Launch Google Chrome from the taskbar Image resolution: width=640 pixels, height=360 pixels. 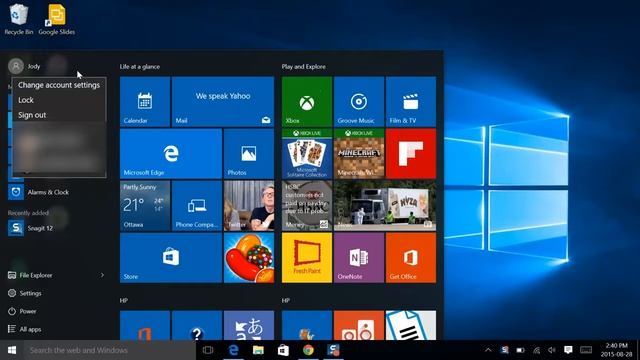(308, 350)
